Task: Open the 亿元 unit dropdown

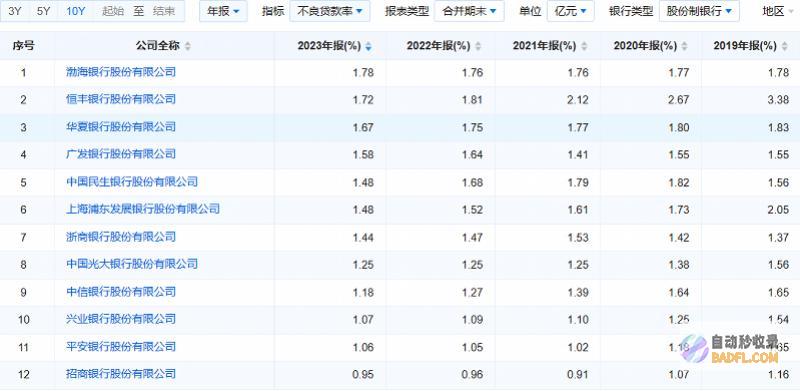Action: [x=570, y=11]
